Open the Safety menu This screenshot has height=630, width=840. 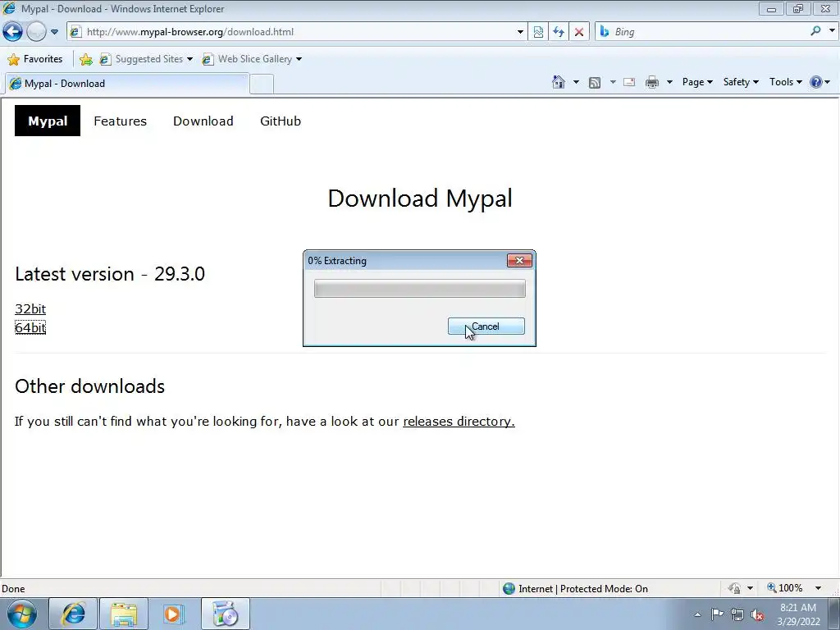741,82
